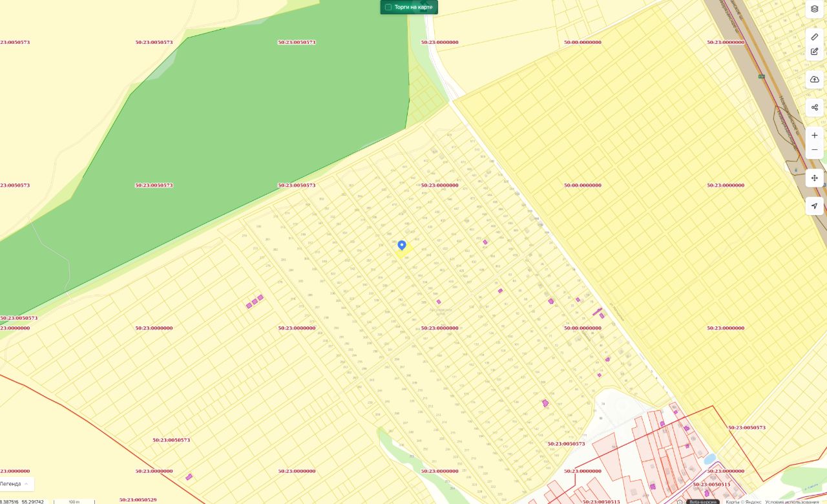The height and width of the screenshot is (504, 827).
Task: Zoom out with the minus button
Action: [814, 150]
